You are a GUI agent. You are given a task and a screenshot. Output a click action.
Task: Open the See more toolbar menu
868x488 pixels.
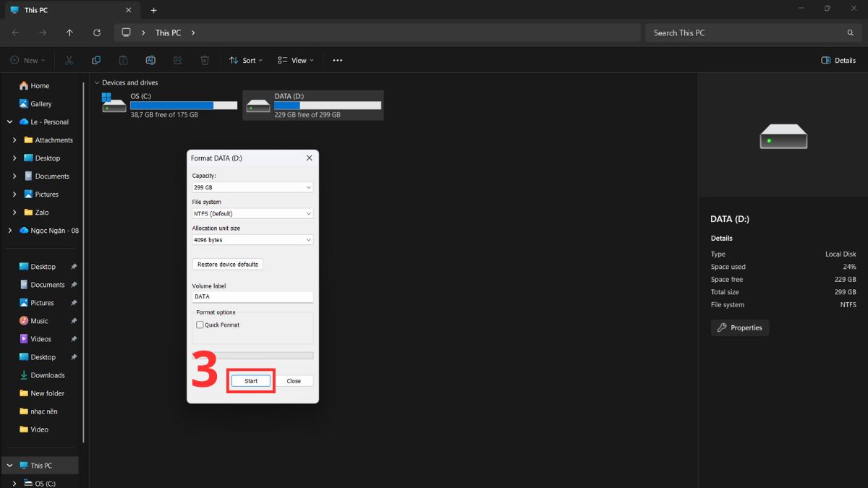[337, 60]
